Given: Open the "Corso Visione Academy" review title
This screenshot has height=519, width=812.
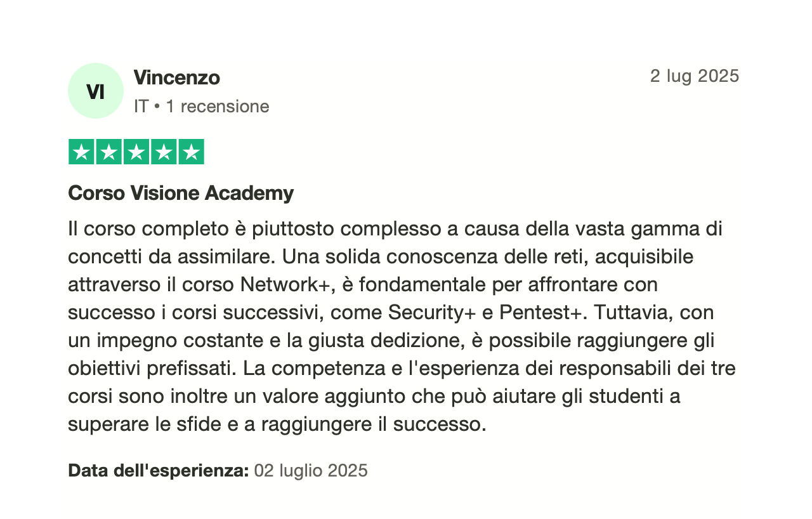Looking at the screenshot, I should (x=181, y=193).
